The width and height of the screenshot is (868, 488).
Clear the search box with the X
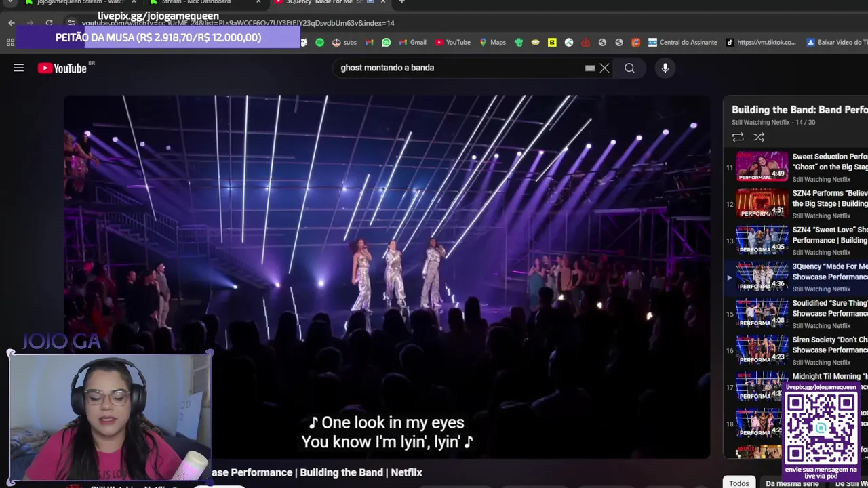(x=604, y=68)
